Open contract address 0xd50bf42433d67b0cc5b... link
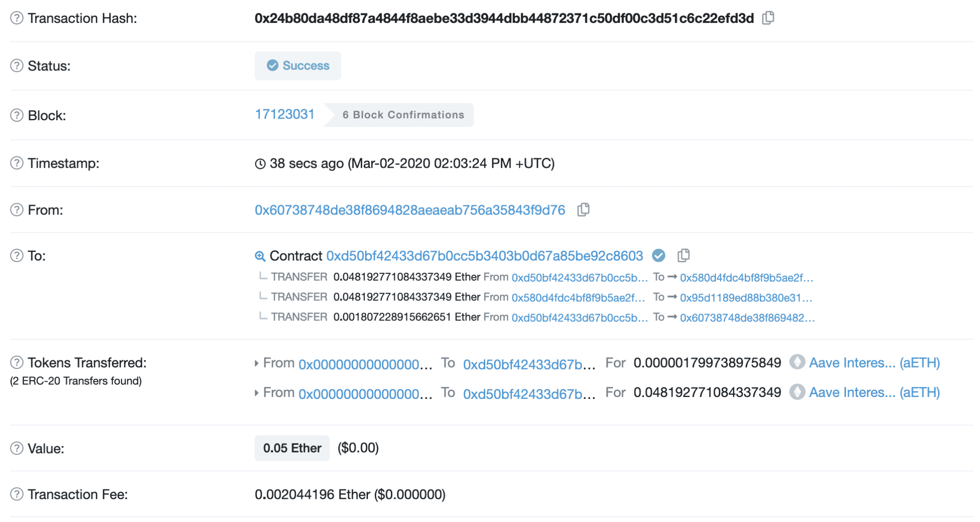This screenshot has width=980, height=522. pyautogui.click(x=485, y=256)
